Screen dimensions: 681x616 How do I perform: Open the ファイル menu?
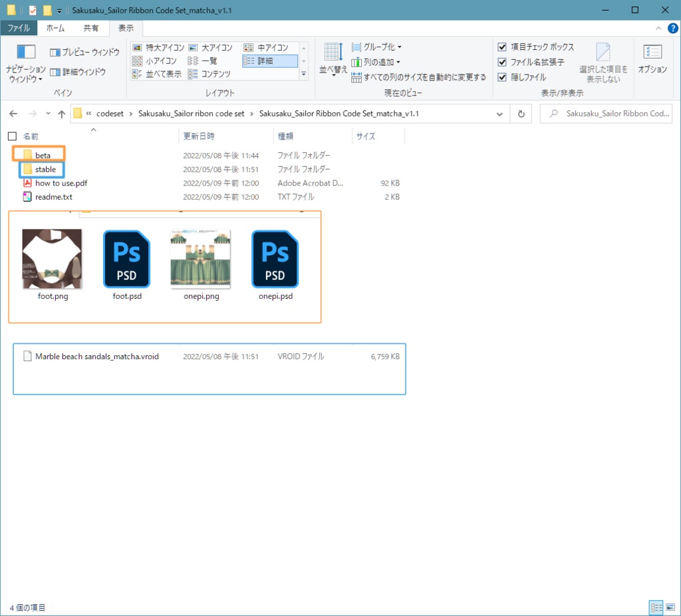(x=19, y=28)
